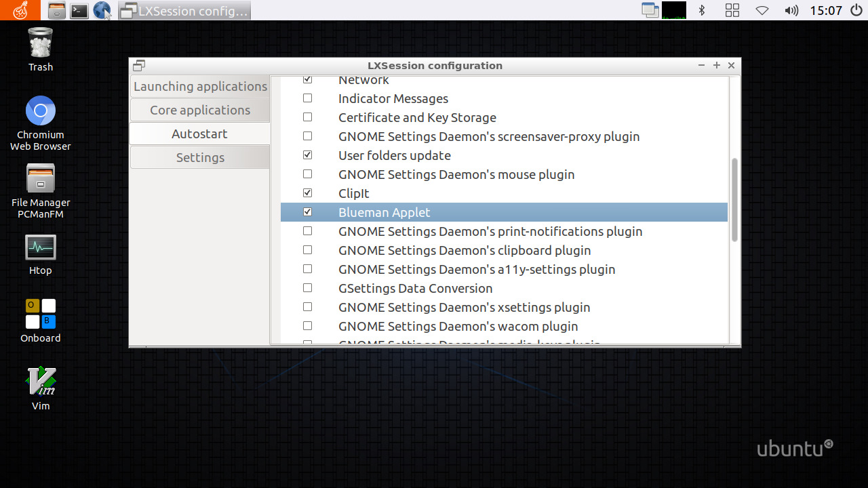The height and width of the screenshot is (488, 868).
Task: Click the grid applet icon in tray
Action: click(732, 10)
